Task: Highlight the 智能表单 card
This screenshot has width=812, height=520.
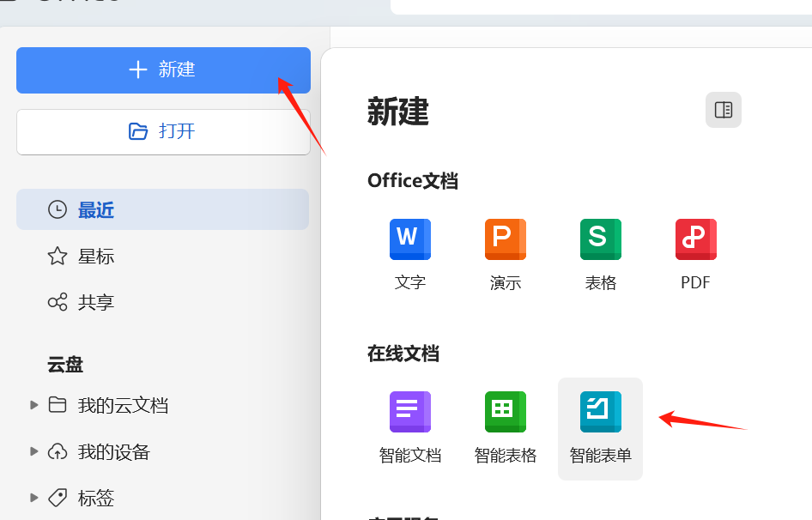Action: point(600,428)
